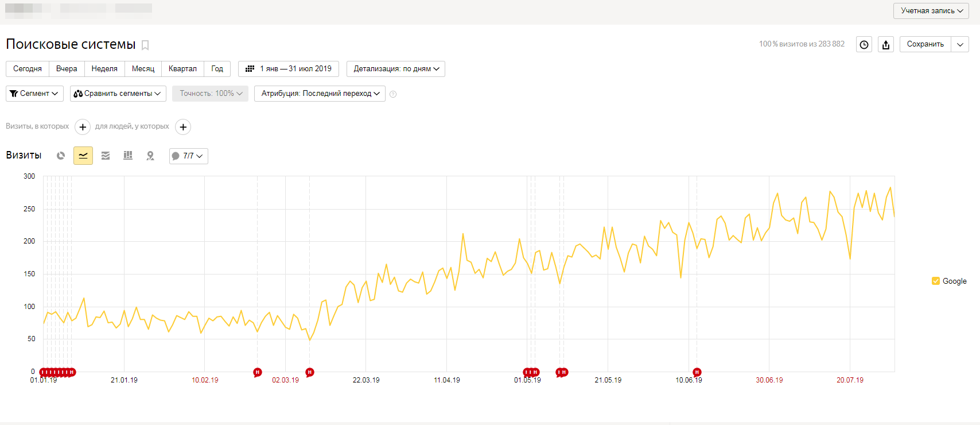Select the Квартал period tab
980x425 pixels.
pyautogui.click(x=182, y=69)
